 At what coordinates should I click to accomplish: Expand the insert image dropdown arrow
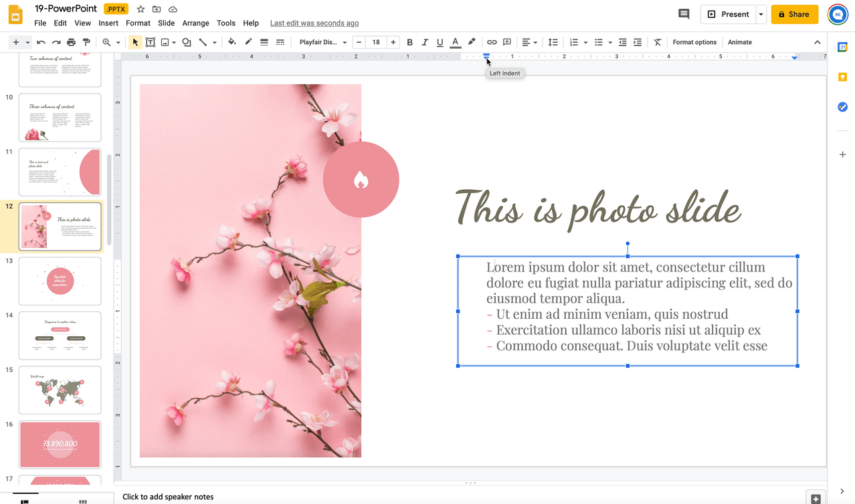174,43
